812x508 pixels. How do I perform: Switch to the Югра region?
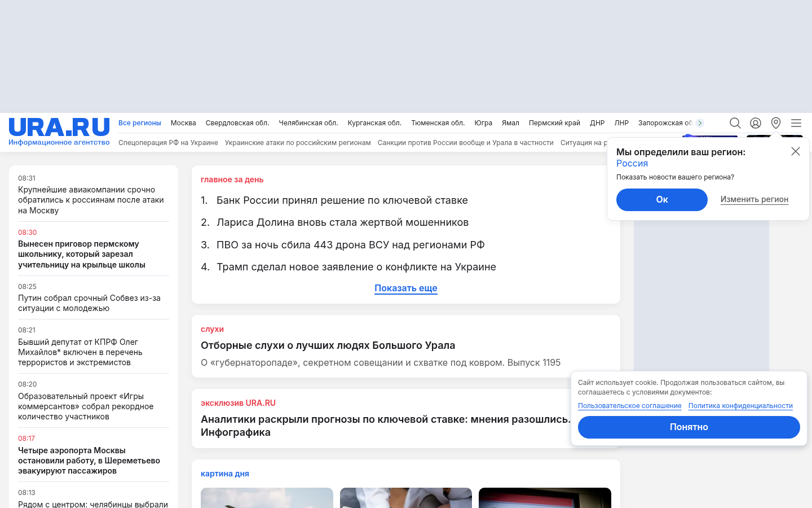(483, 123)
